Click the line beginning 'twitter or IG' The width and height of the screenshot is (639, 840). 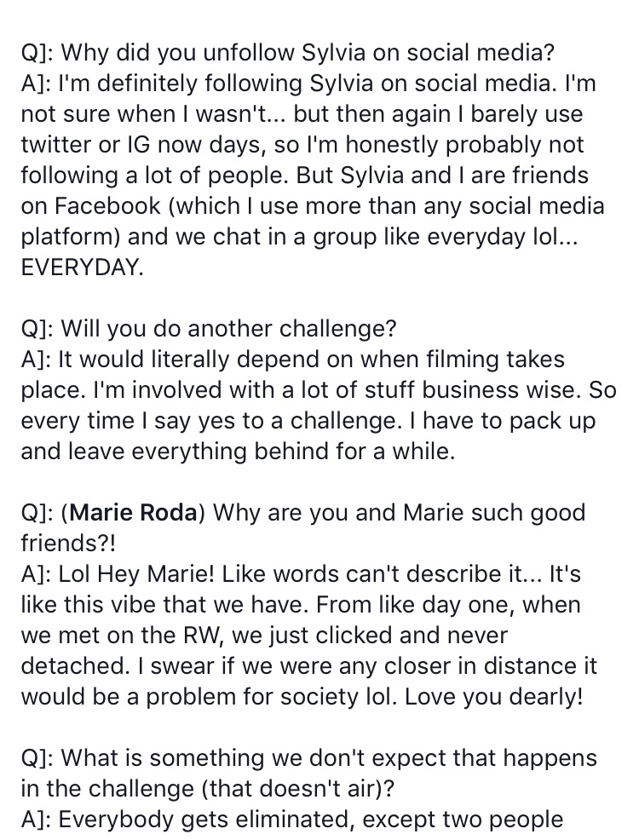coord(302,145)
